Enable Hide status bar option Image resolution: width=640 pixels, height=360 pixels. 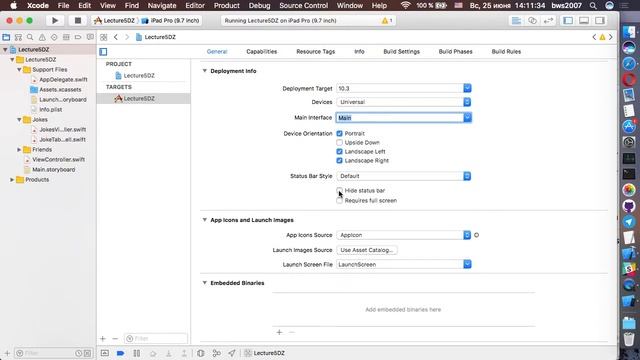340,191
